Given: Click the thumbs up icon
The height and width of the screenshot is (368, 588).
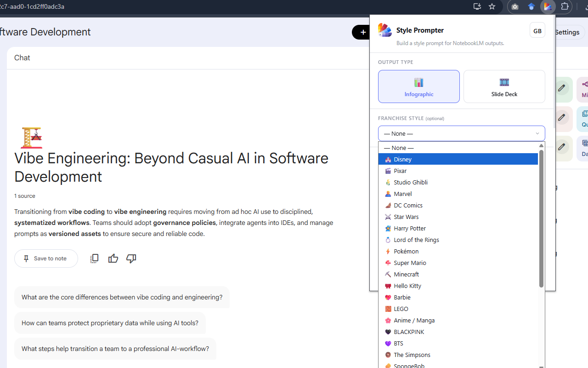Looking at the screenshot, I should [113, 259].
